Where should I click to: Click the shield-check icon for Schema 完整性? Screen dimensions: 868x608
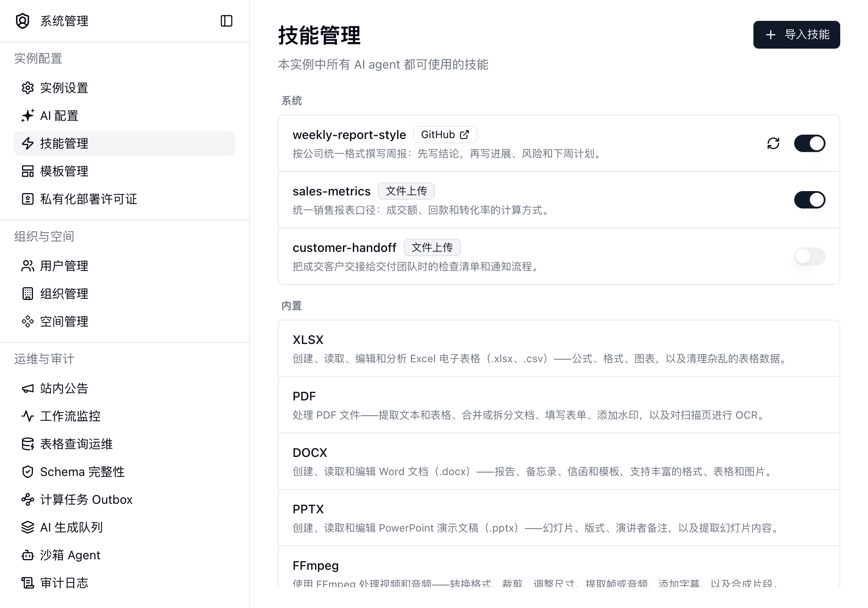coord(28,472)
